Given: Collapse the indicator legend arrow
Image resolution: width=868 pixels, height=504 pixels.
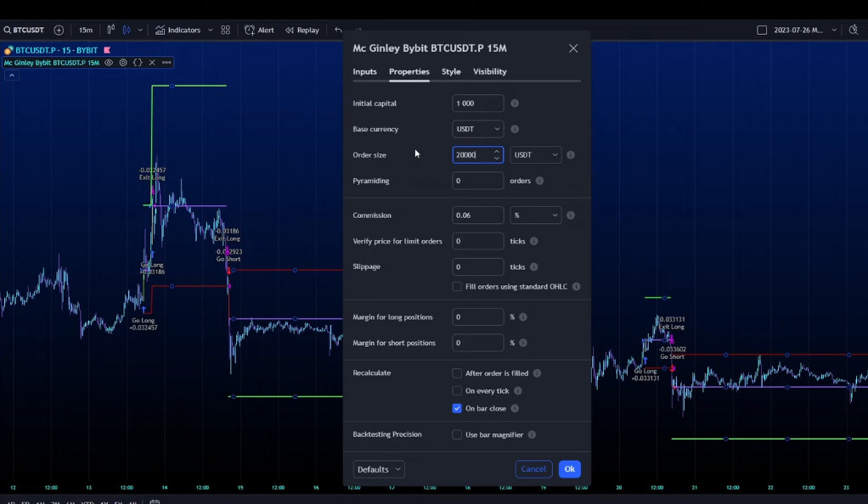Looking at the screenshot, I should [12, 76].
